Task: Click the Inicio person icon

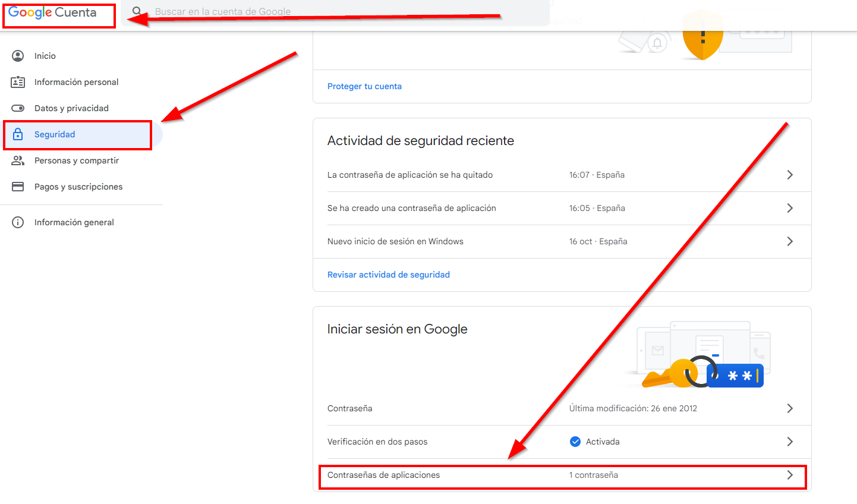Action: (x=18, y=56)
